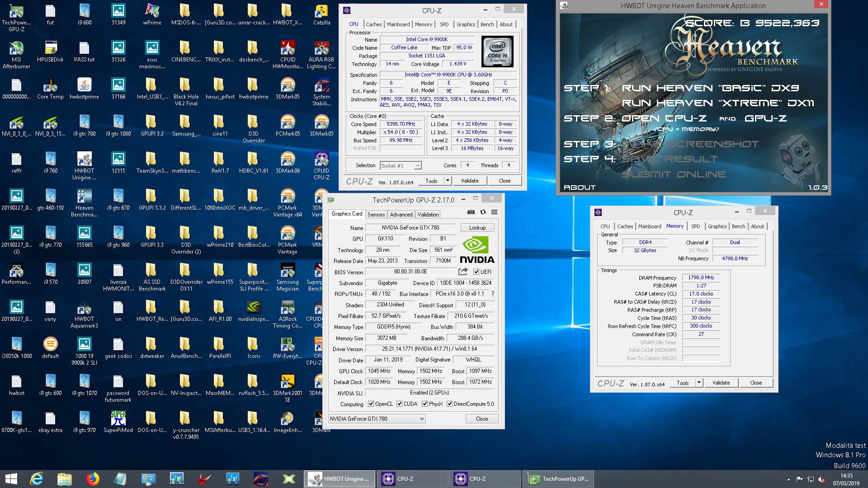Open the Socket #1 selection dropdown
This screenshot has width=868, height=488.
401,165
